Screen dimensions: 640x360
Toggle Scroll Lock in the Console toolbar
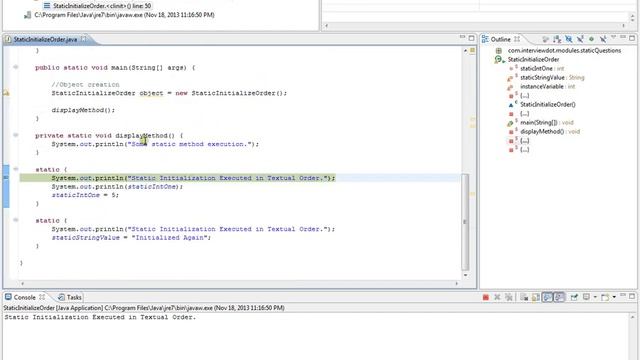[536, 298]
